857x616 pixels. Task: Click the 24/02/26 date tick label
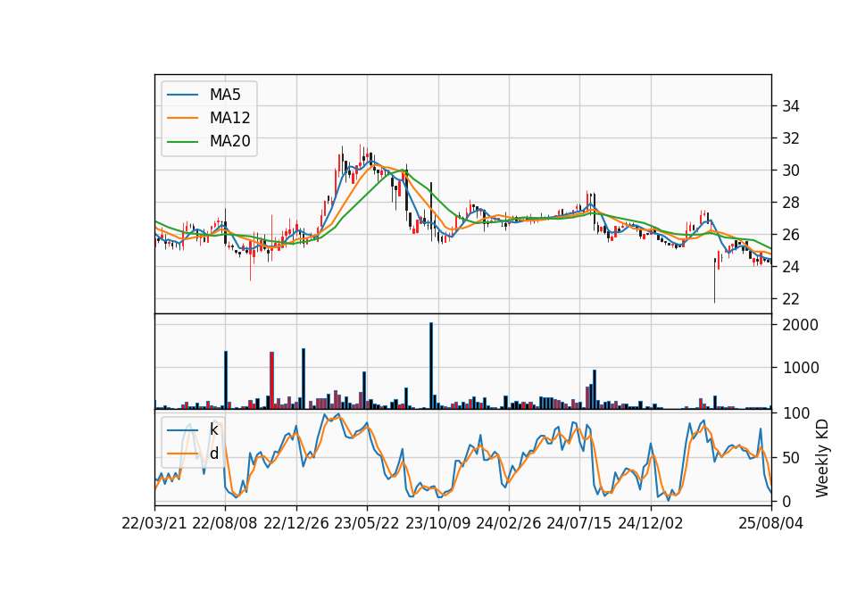click(x=508, y=523)
